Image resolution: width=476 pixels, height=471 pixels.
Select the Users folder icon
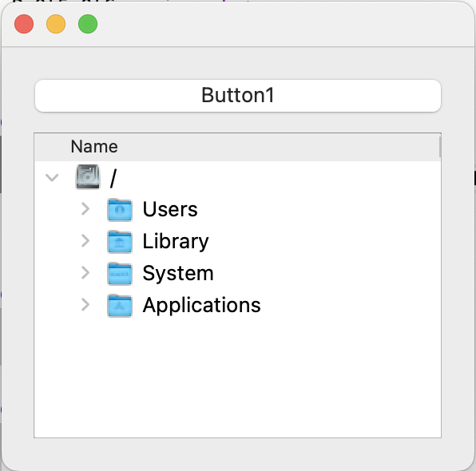pos(120,209)
